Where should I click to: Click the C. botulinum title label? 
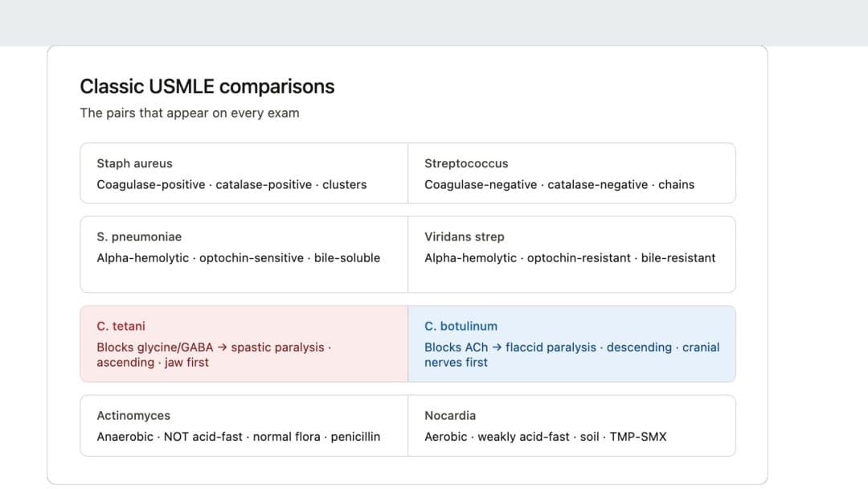(461, 327)
